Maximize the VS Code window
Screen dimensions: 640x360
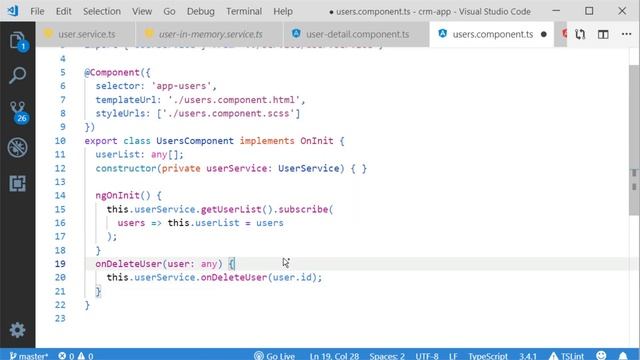coord(589,11)
